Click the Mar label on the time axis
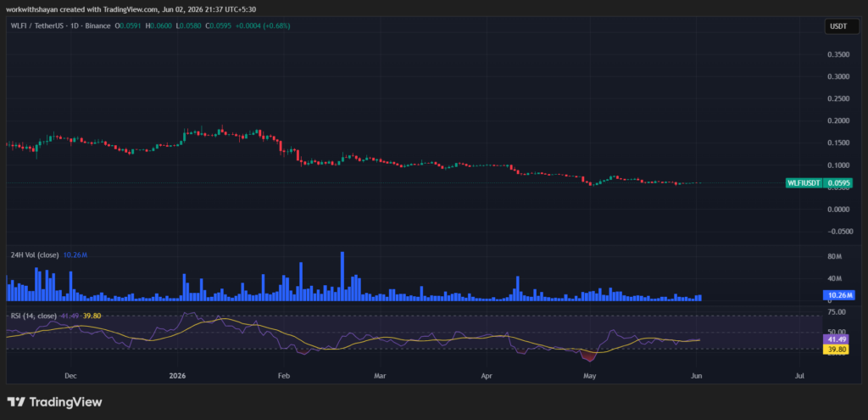 point(380,376)
